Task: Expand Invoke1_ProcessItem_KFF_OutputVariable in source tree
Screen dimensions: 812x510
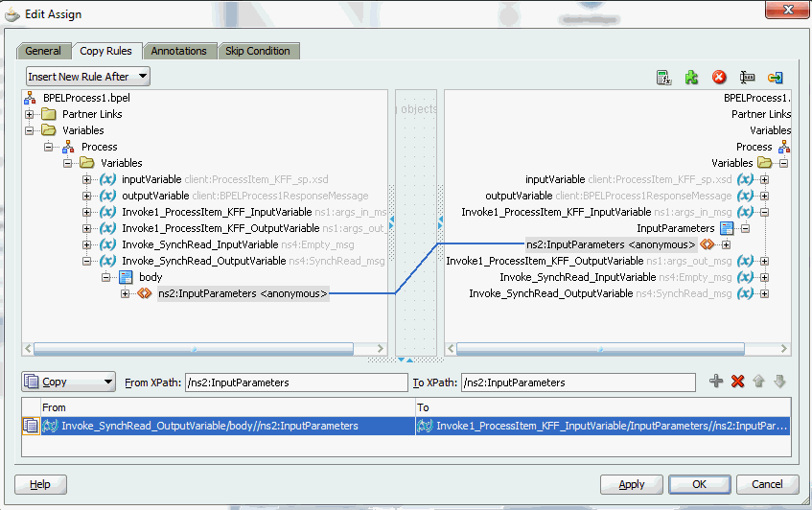Action: pyautogui.click(x=87, y=228)
